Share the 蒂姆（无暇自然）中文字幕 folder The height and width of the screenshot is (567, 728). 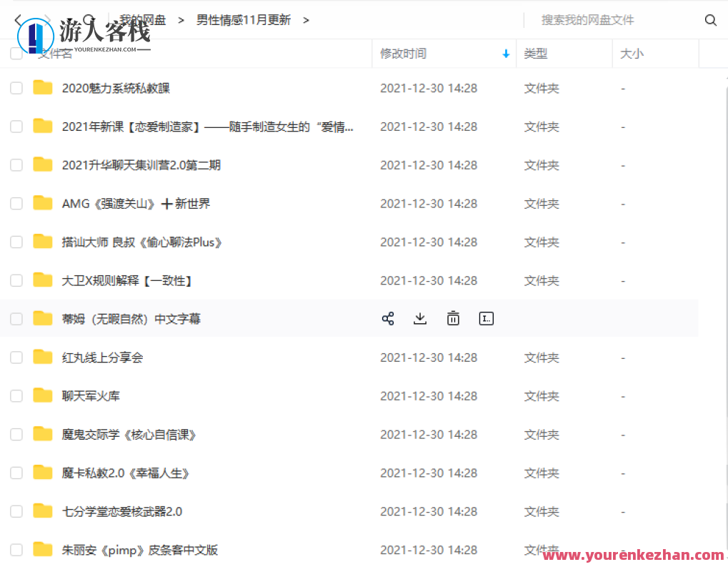point(388,318)
